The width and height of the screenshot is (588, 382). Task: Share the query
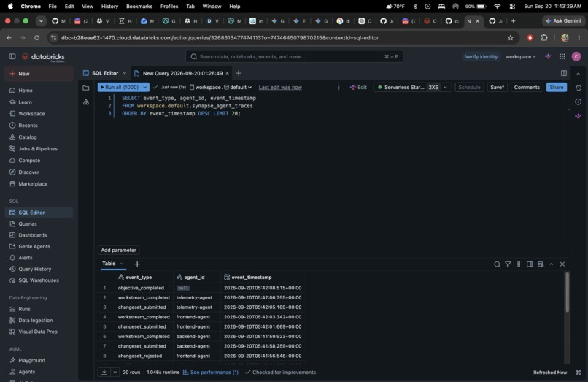[x=557, y=87]
